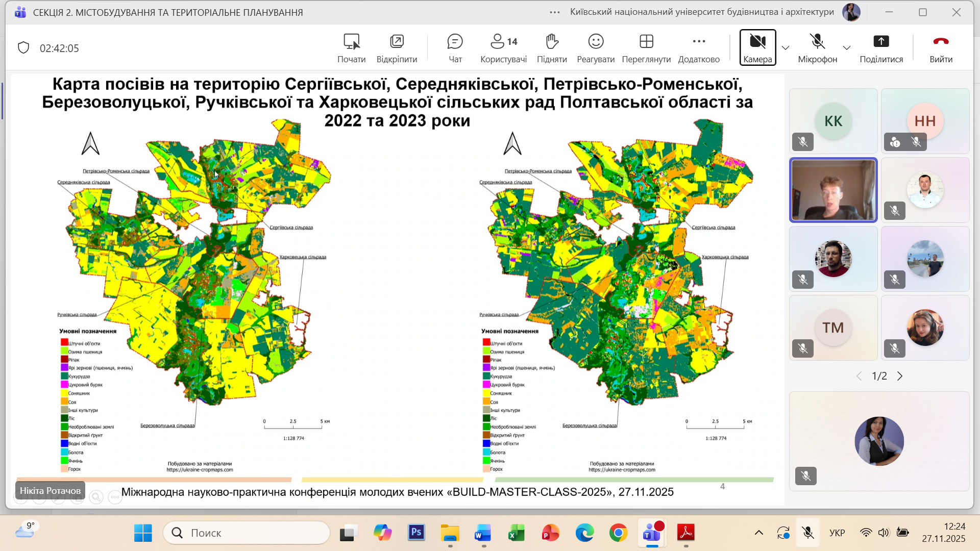Open title bar ellipsis settings menu
The image size is (980, 551).
555,12
